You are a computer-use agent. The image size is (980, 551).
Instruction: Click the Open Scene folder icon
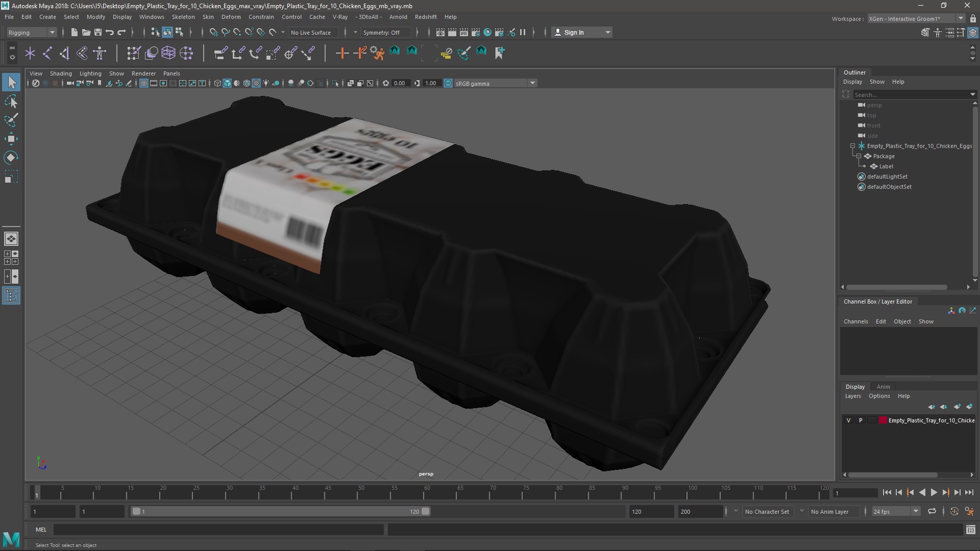(x=86, y=32)
